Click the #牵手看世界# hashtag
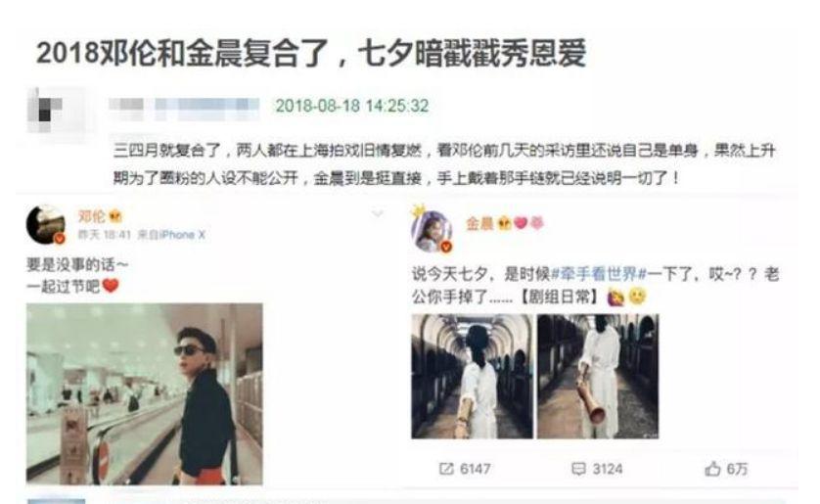 (599, 273)
